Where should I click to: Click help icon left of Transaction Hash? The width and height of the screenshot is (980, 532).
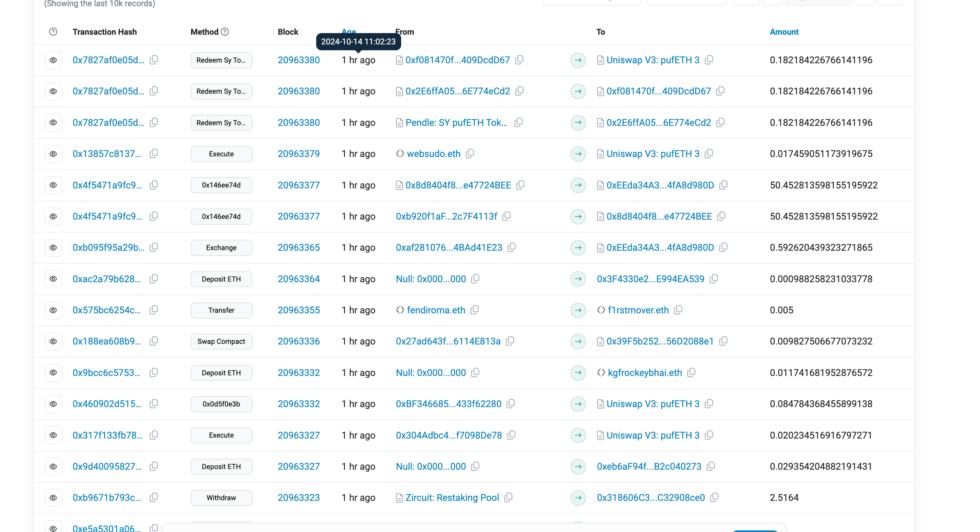(53, 32)
